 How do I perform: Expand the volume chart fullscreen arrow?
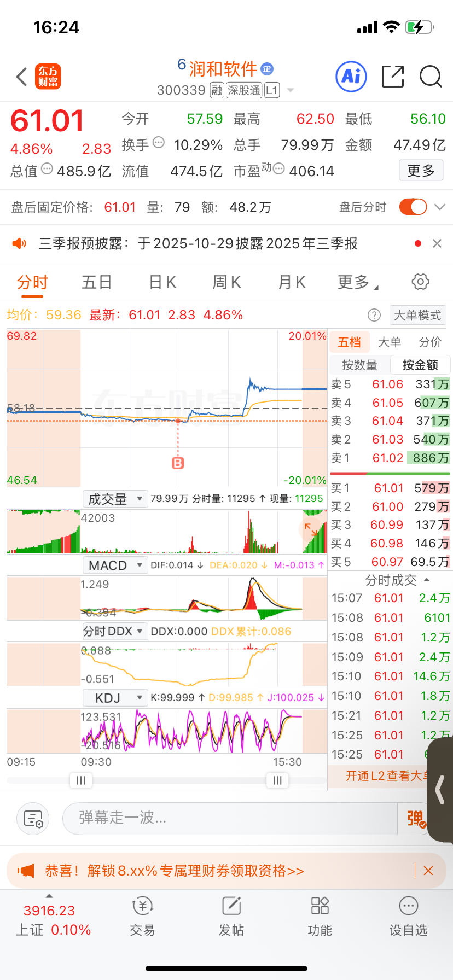310,529
